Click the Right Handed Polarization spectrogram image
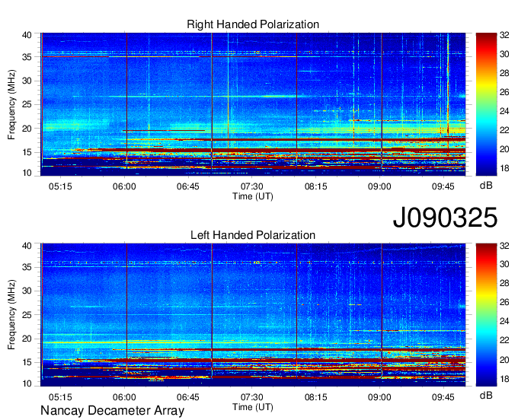Viewport: 518px width, 420px height. point(253,104)
